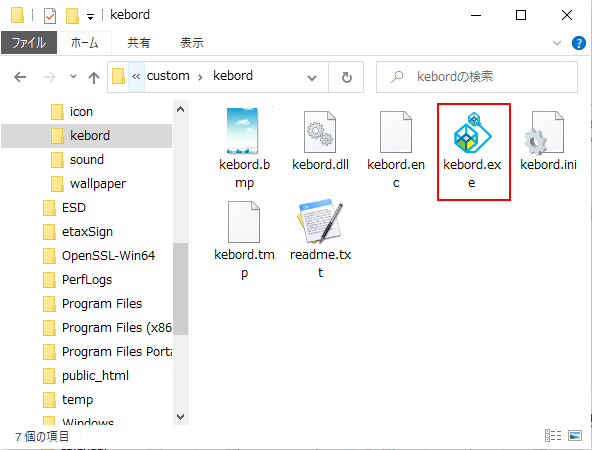Select the kebord.bmp image file
The height and width of the screenshot is (450, 592).
(x=242, y=131)
